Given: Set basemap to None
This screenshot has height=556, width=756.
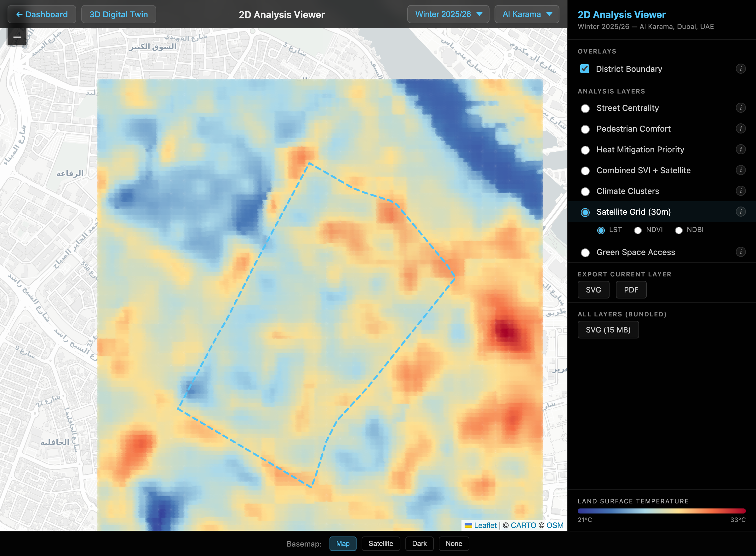Looking at the screenshot, I should (x=454, y=543).
